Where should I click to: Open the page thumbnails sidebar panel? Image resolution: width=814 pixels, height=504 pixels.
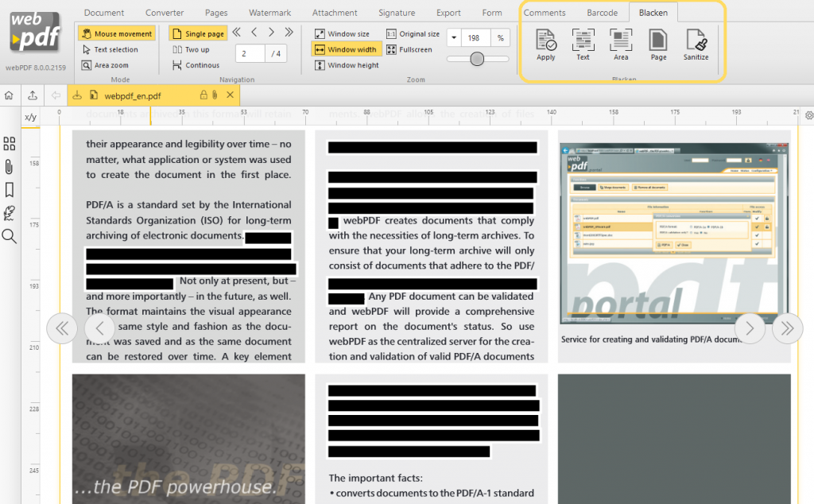tap(10, 144)
